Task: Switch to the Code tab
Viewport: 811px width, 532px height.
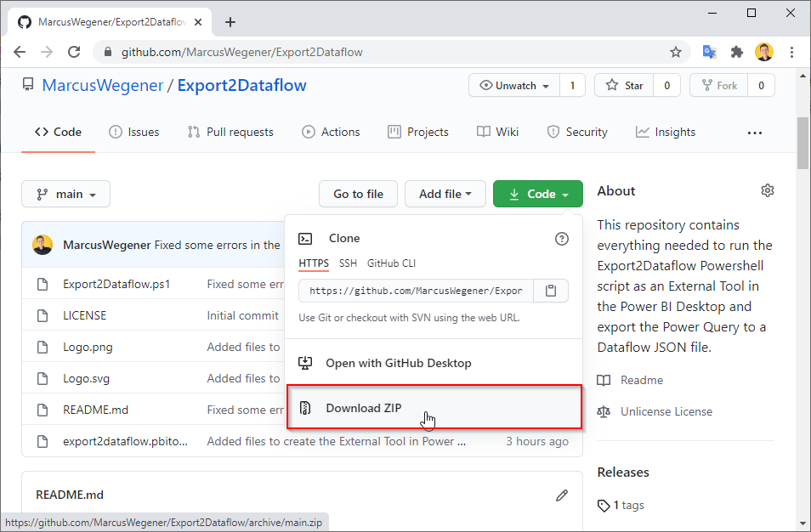Action: (x=58, y=133)
